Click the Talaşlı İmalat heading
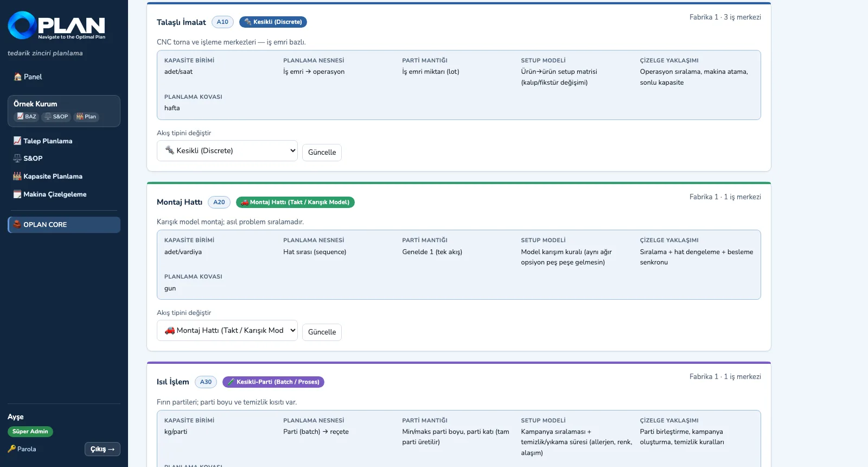This screenshot has width=868, height=467. [x=181, y=22]
